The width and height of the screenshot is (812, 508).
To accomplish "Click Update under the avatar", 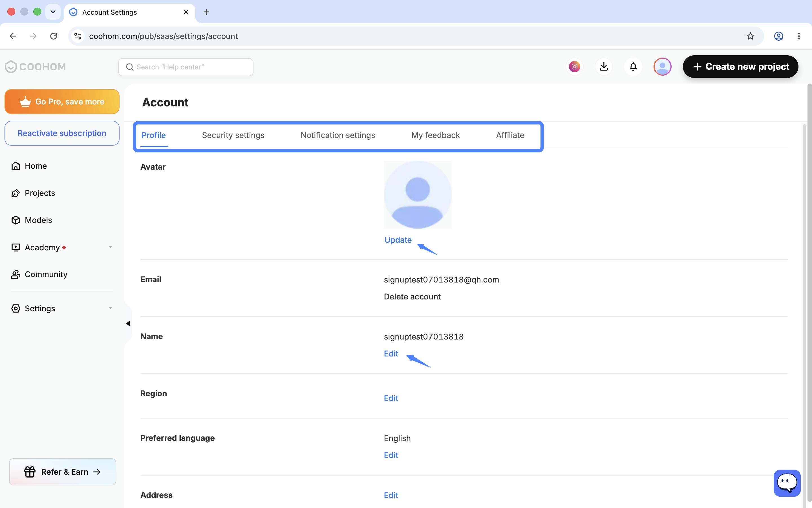I will pyautogui.click(x=398, y=240).
